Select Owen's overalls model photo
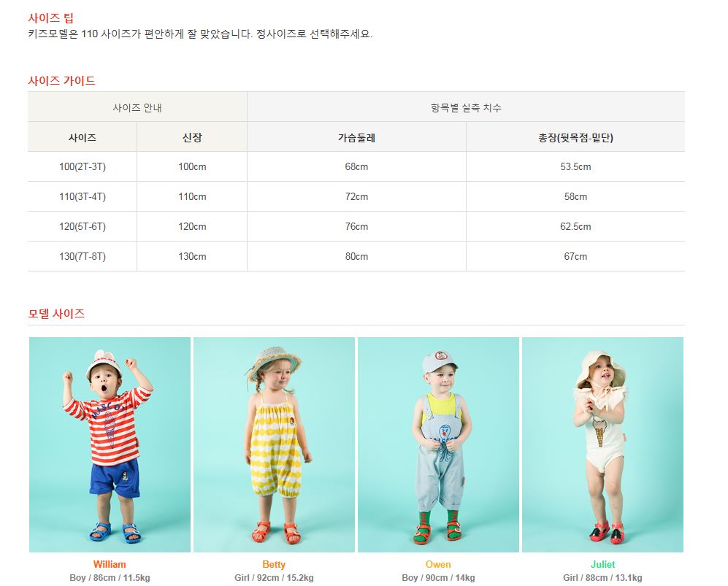 (x=438, y=444)
